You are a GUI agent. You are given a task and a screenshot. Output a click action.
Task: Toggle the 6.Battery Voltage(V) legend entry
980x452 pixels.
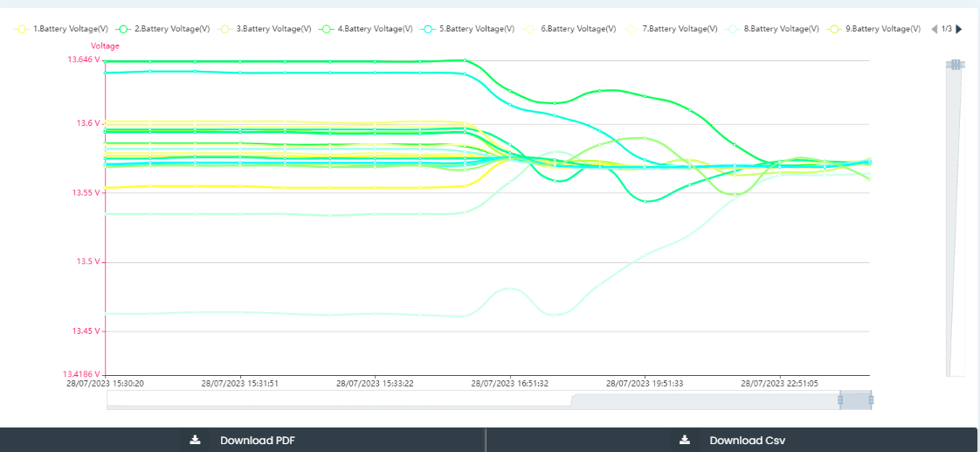(x=569, y=29)
